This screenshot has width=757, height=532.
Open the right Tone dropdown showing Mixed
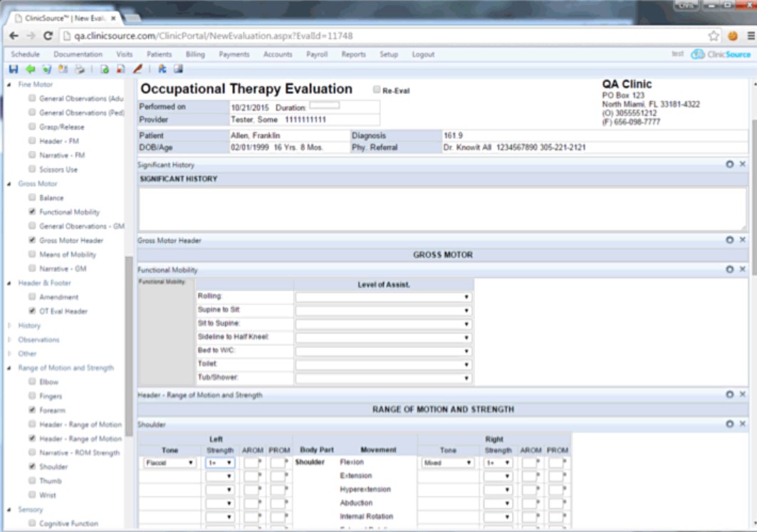[447, 462]
